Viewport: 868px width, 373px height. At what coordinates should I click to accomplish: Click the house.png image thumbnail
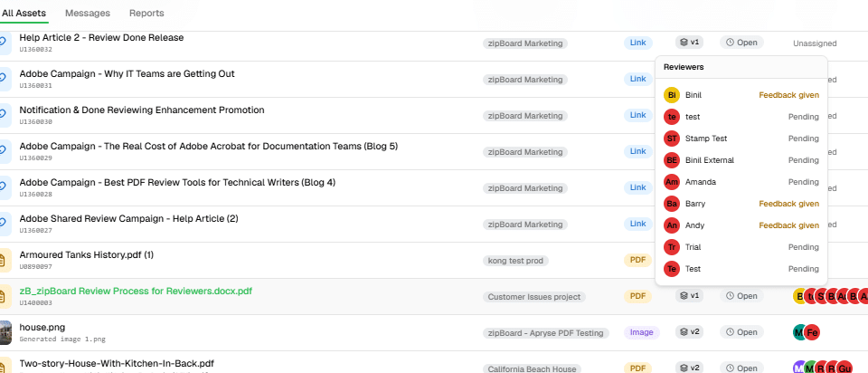pyautogui.click(x=5, y=332)
